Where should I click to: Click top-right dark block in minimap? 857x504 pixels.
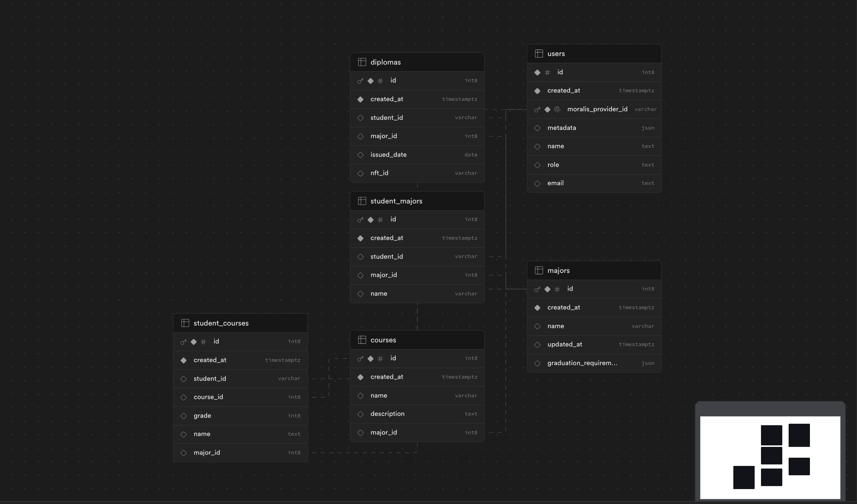coord(799,435)
